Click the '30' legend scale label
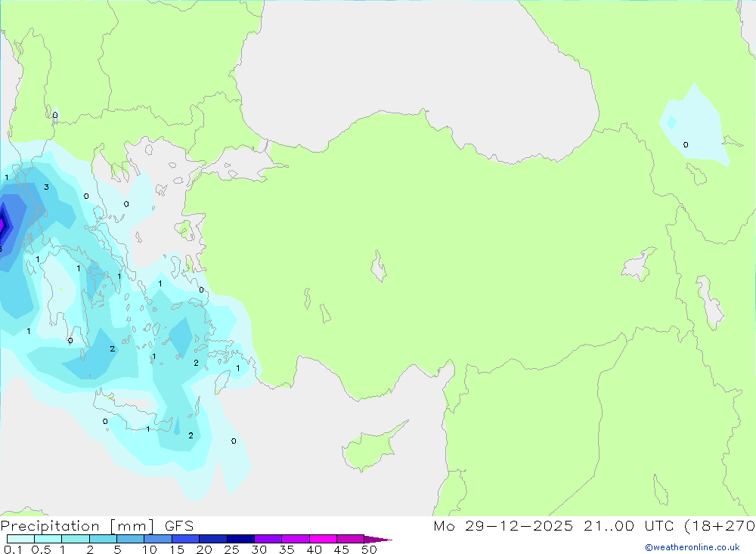Image resolution: width=756 pixels, height=554 pixels. [259, 549]
